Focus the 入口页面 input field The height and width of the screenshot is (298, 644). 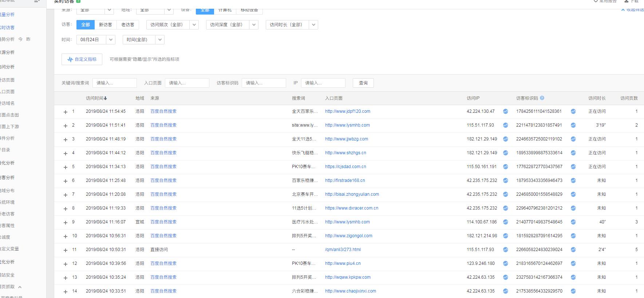coord(187,83)
